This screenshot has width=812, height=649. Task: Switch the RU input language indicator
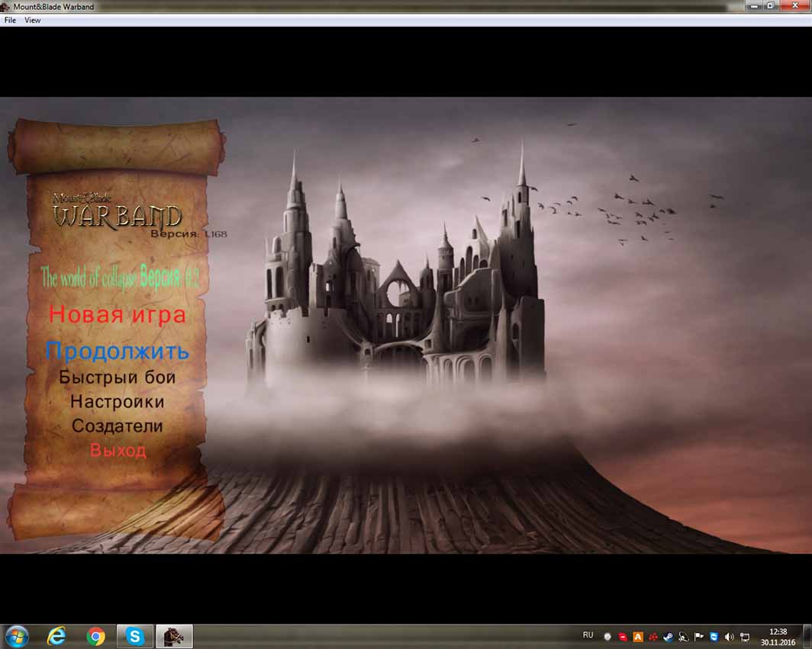click(x=588, y=635)
